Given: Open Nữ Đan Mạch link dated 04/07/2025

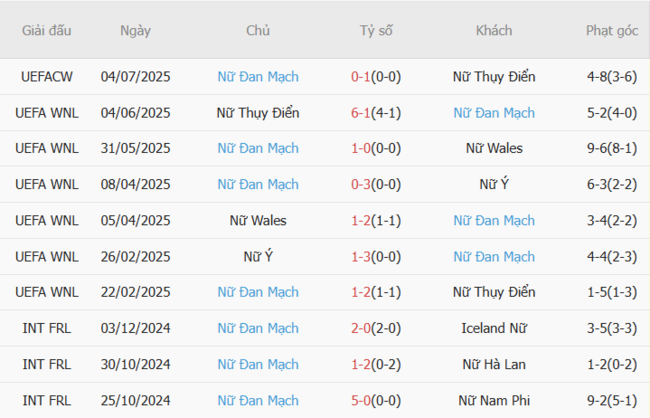Looking at the screenshot, I should [258, 76].
